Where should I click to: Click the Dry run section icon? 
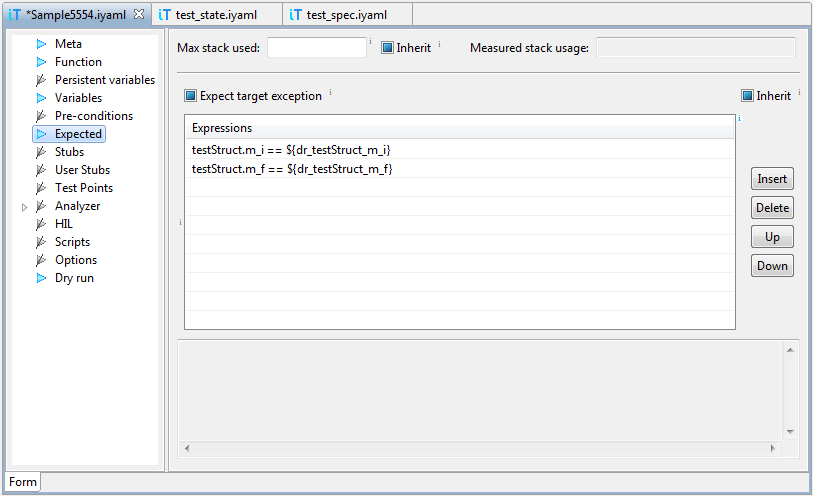41,278
